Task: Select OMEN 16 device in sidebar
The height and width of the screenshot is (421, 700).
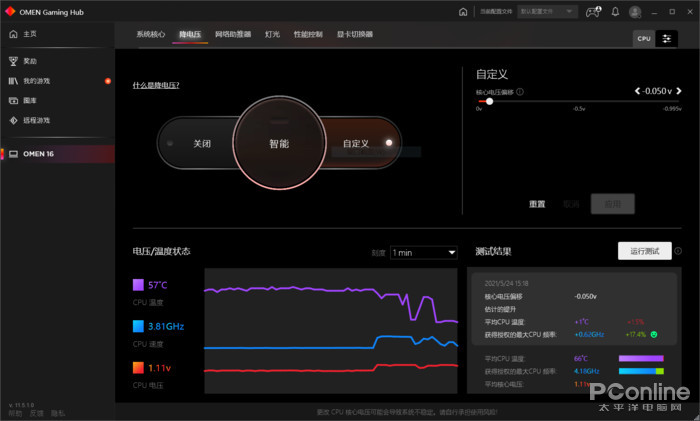Action: pyautogui.click(x=40, y=153)
